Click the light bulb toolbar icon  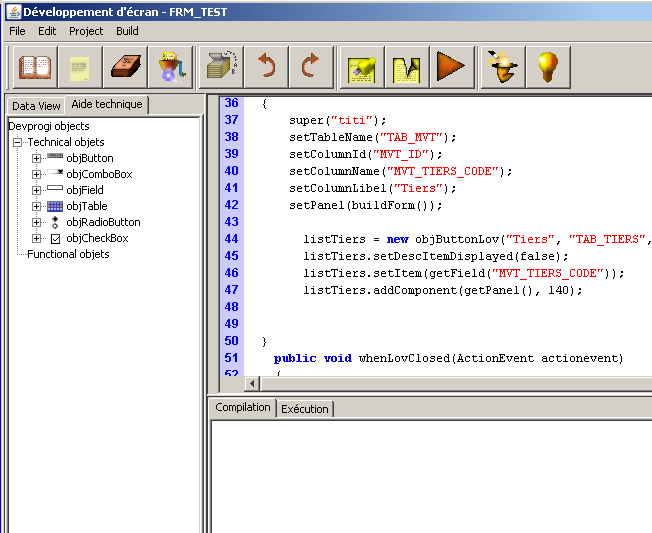pos(548,67)
